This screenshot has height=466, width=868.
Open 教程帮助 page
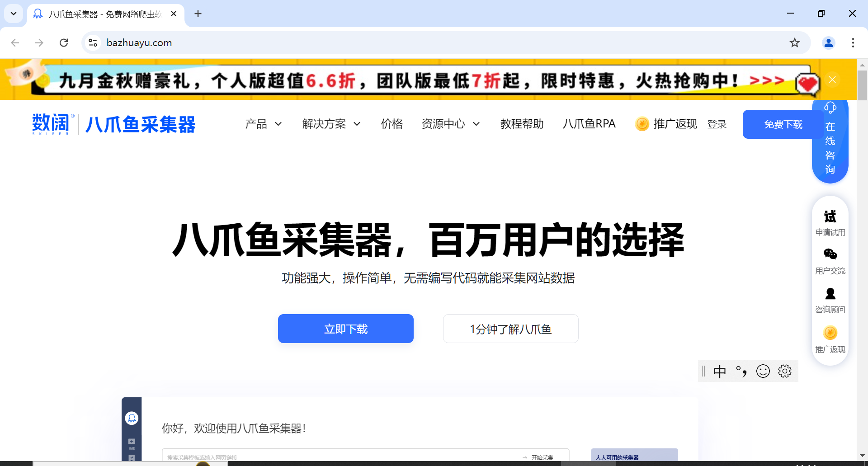click(522, 124)
